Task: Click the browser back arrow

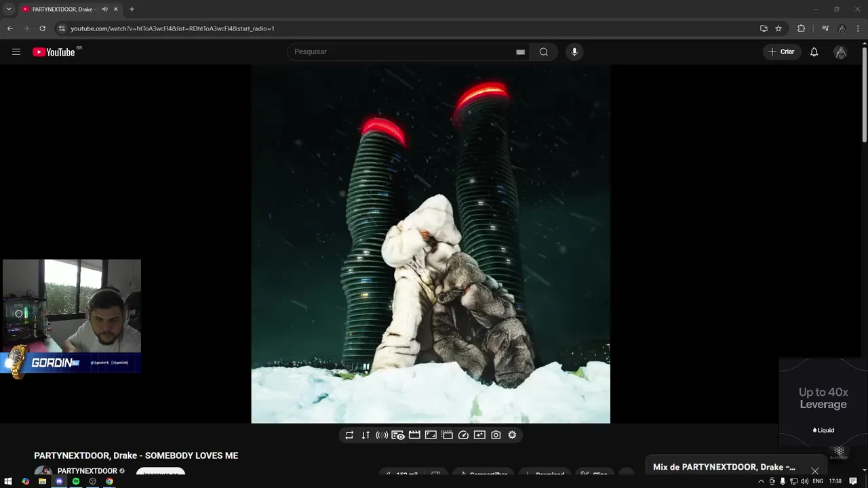Action: [x=9, y=28]
